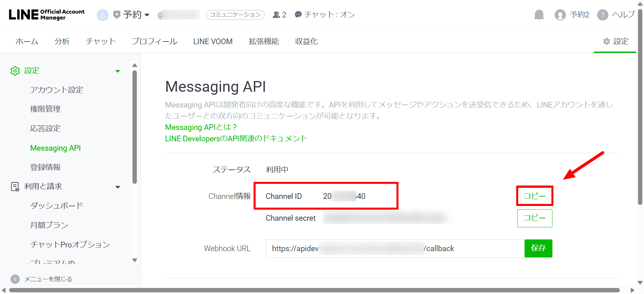Screen dimensions: 644x294
Task: Open the LINE VOOM tab
Action: 213,42
